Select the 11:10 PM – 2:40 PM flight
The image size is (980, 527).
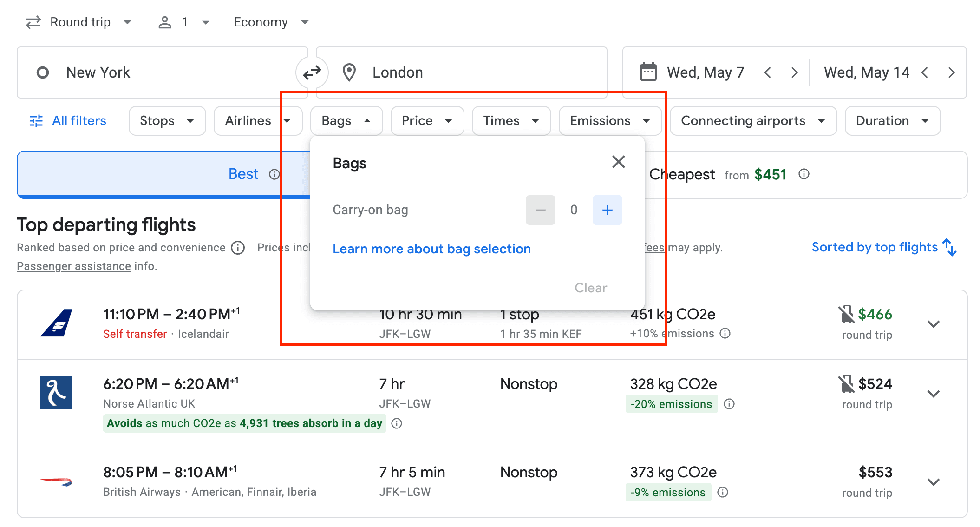pos(492,325)
